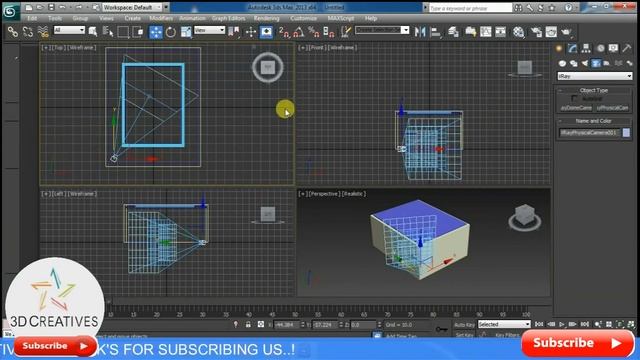
Task: Open the reference coordinate 'View' dropdown
Action: pos(209,30)
